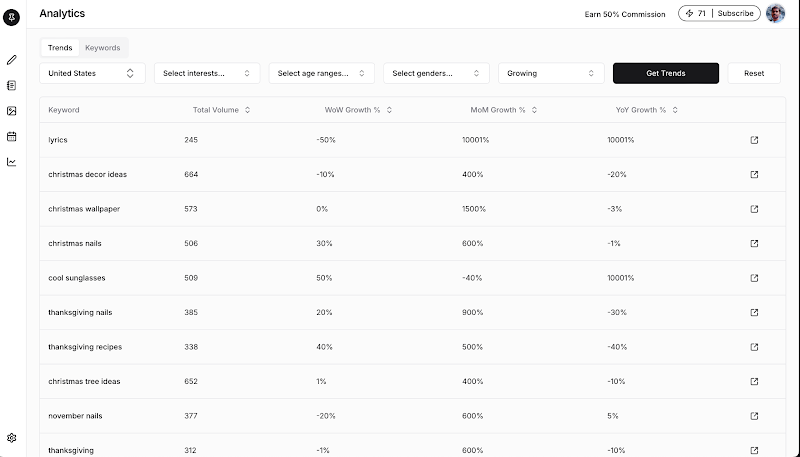Click the lyrics keyword cell
This screenshot has width=800, height=457.
[x=58, y=140]
